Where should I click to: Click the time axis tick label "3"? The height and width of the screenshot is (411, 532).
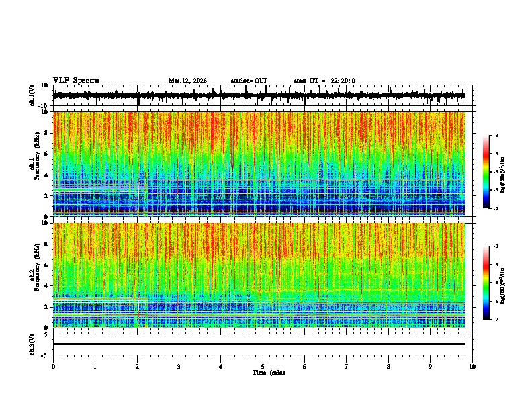[x=179, y=367]
